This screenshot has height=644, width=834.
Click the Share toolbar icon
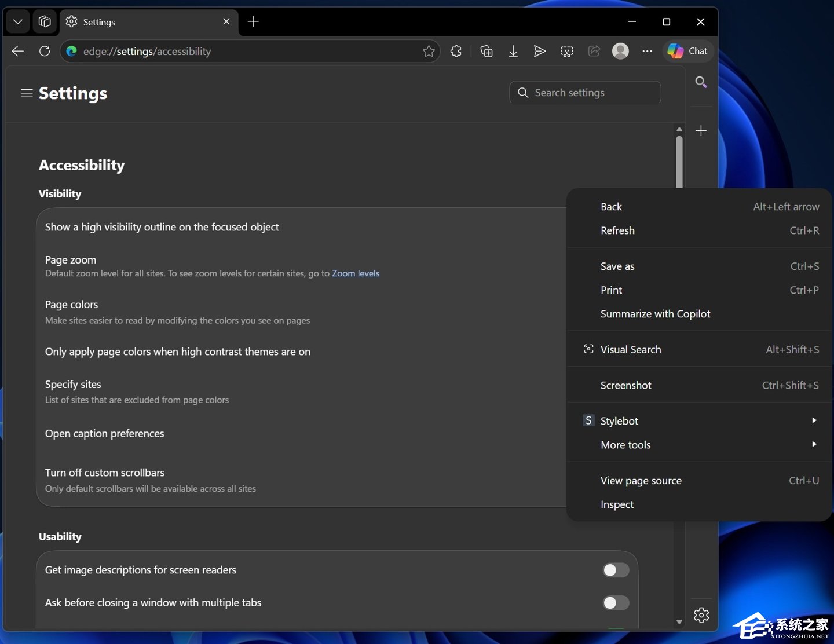(594, 51)
